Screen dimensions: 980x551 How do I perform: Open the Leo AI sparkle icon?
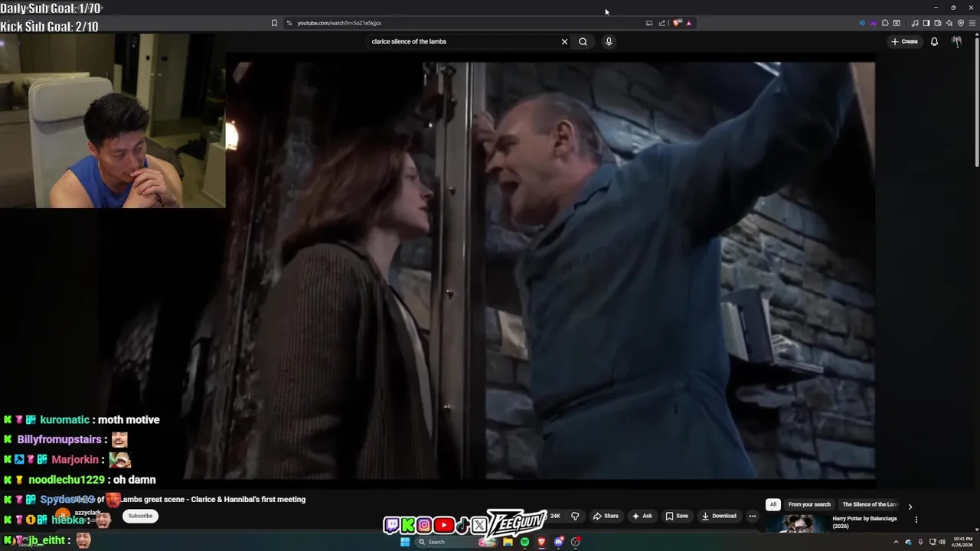[949, 23]
